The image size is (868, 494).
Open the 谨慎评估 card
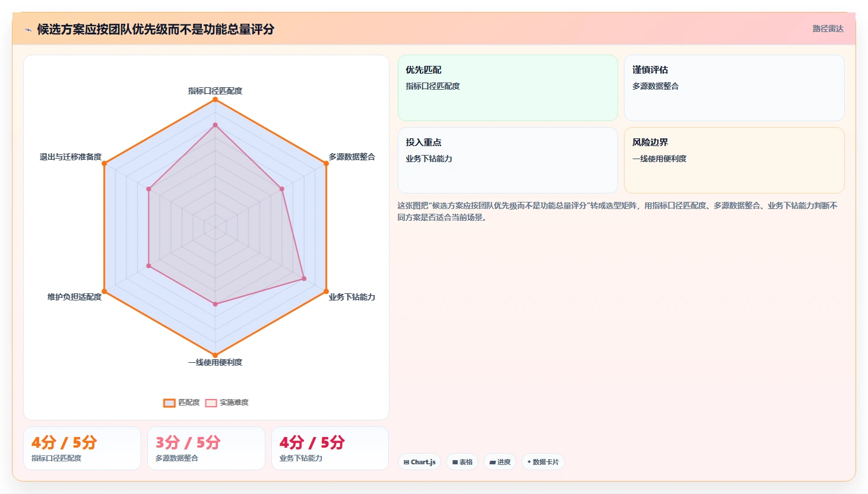coord(734,88)
